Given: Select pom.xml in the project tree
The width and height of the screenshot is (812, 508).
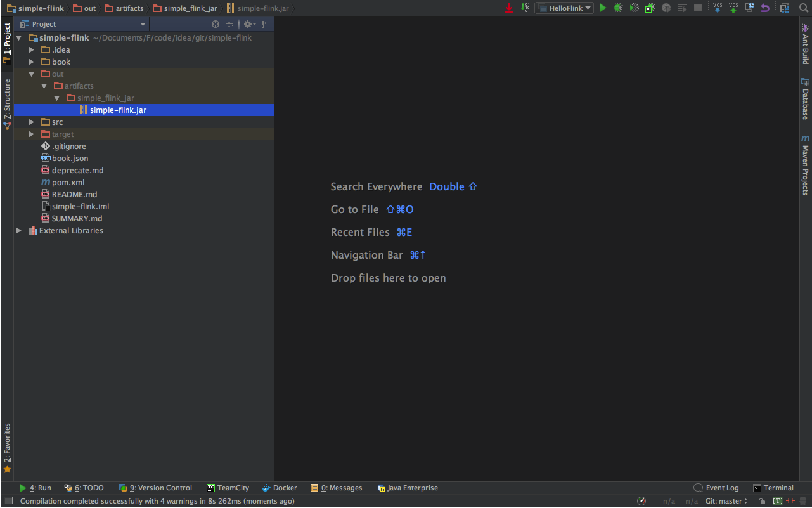Looking at the screenshot, I should 68,182.
